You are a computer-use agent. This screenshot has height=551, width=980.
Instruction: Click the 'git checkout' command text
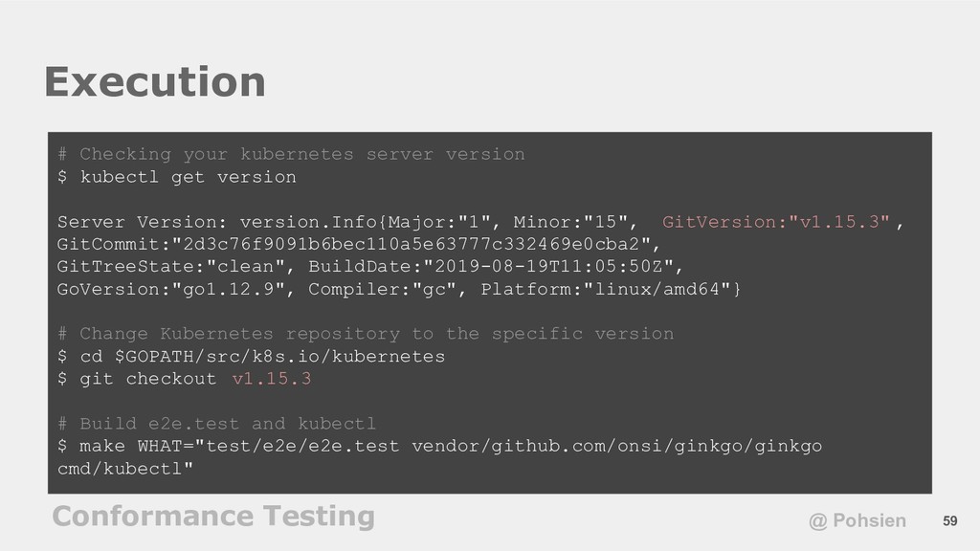tap(147, 379)
